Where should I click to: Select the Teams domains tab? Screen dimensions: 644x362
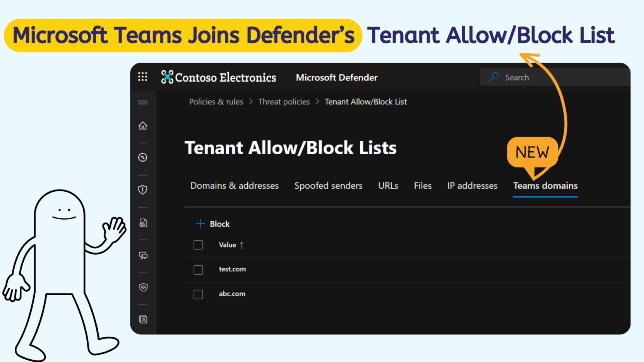pyautogui.click(x=545, y=186)
